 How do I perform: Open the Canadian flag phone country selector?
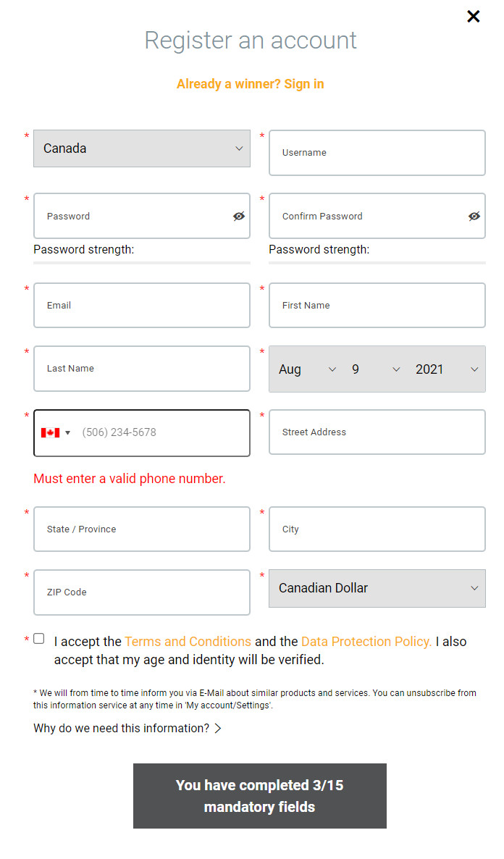click(56, 433)
